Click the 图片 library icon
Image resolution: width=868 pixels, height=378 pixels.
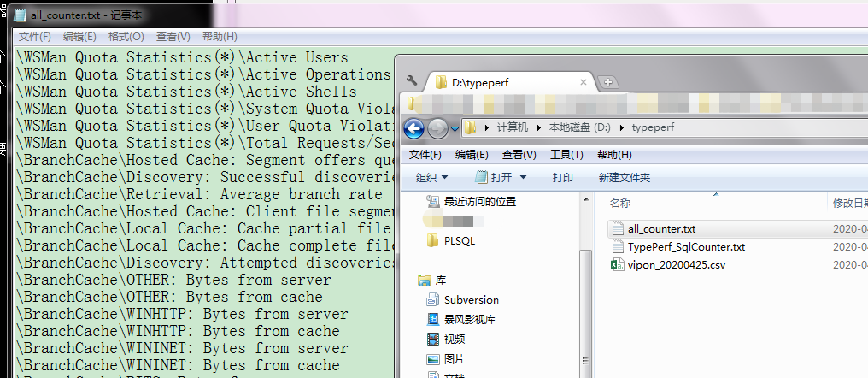pyautogui.click(x=433, y=359)
